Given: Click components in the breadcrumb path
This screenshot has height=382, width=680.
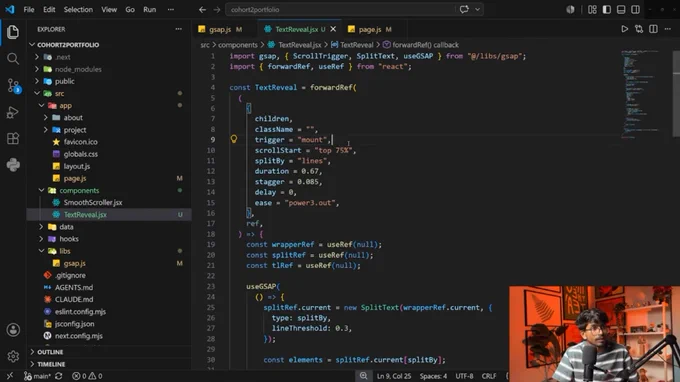Looking at the screenshot, I should pyautogui.click(x=238, y=45).
